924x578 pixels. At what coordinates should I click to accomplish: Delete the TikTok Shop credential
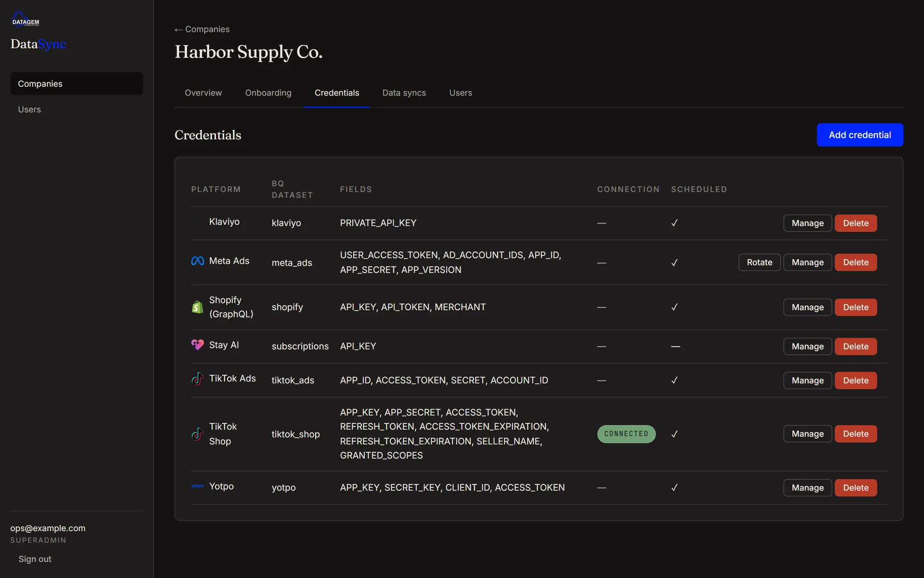click(x=856, y=434)
